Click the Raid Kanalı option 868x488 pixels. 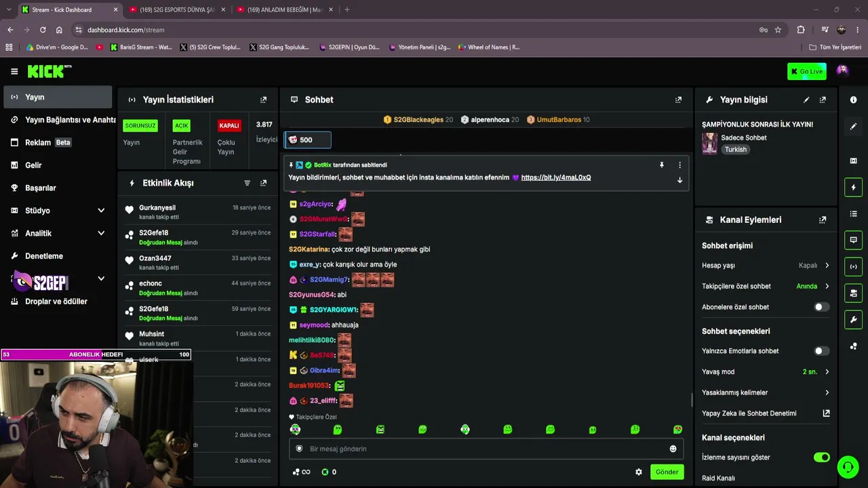718,478
